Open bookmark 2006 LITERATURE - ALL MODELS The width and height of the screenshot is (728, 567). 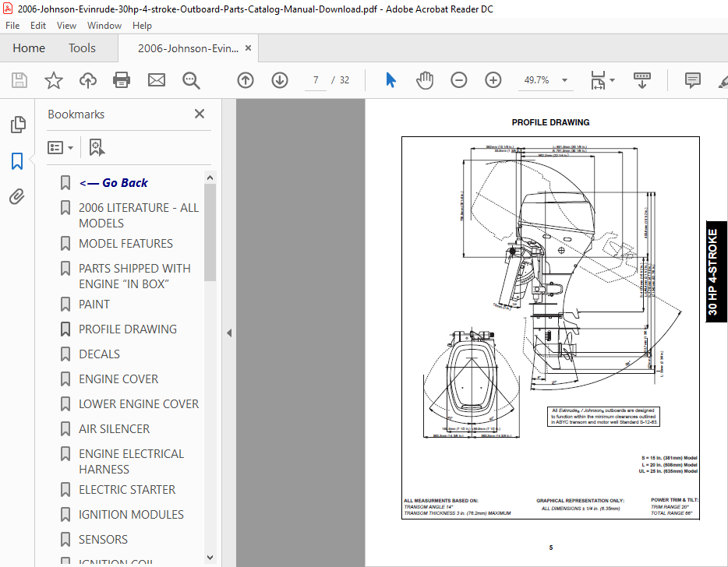(139, 215)
